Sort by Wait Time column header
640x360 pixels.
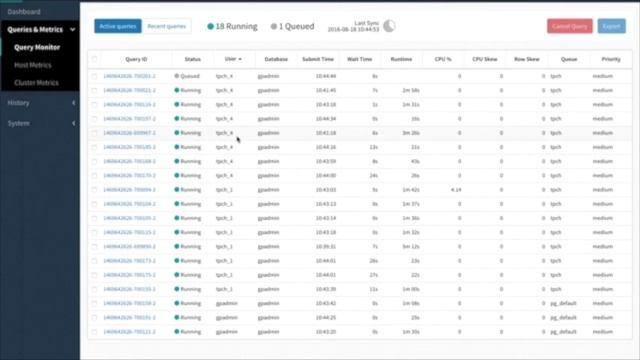pyautogui.click(x=360, y=59)
